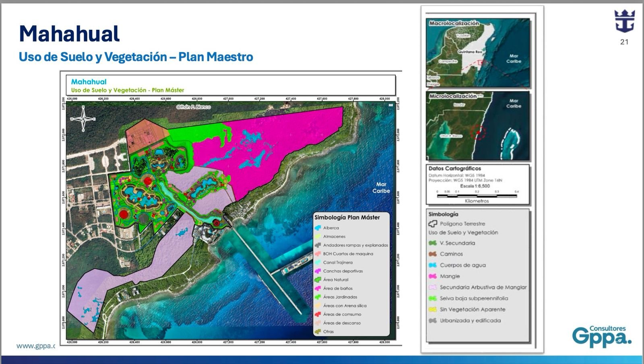Click the Otras legend icon
The image size is (644, 364).
318,331
